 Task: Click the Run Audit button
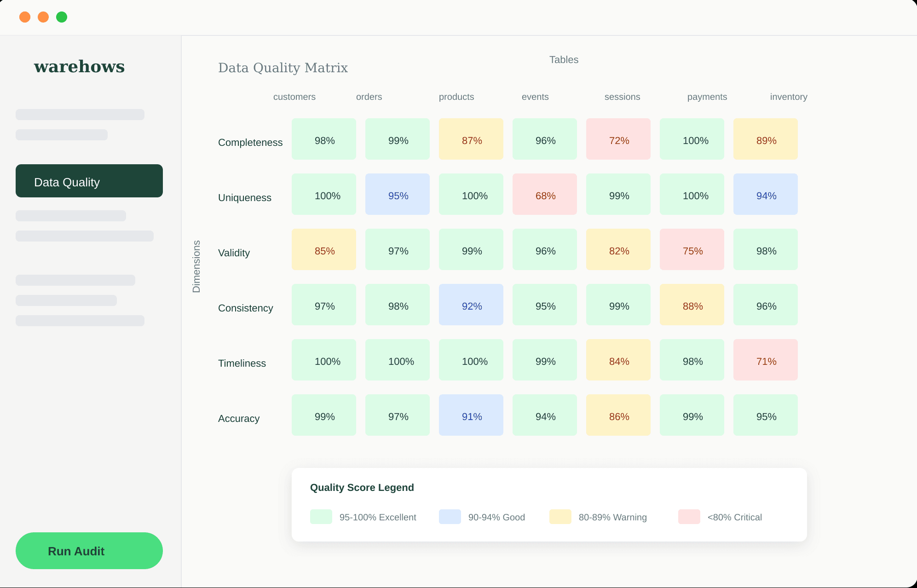89,551
